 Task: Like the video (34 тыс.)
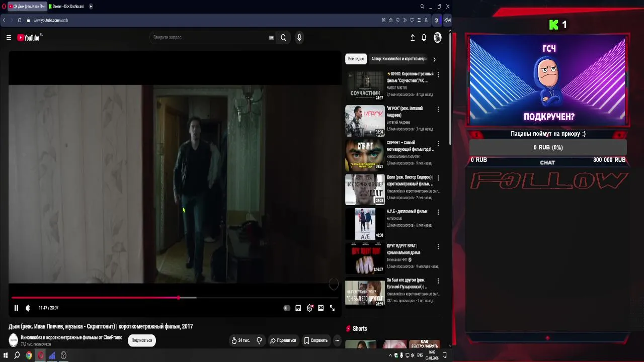tap(240, 340)
